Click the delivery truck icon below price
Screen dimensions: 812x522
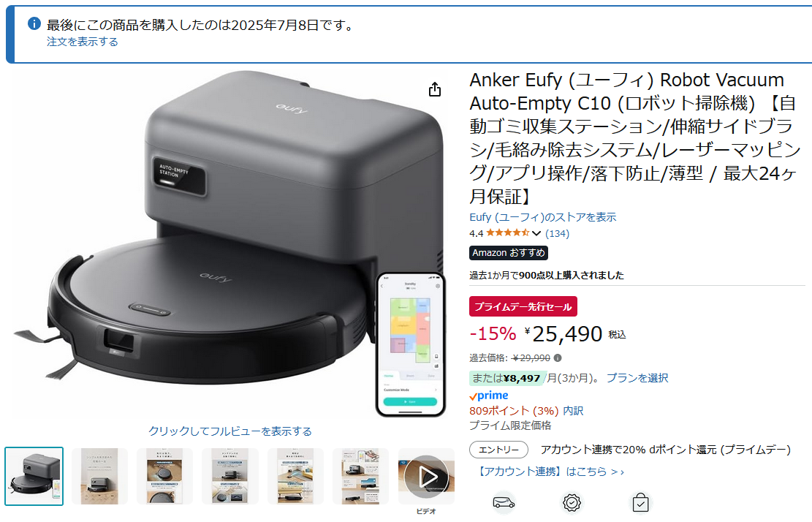click(x=504, y=502)
